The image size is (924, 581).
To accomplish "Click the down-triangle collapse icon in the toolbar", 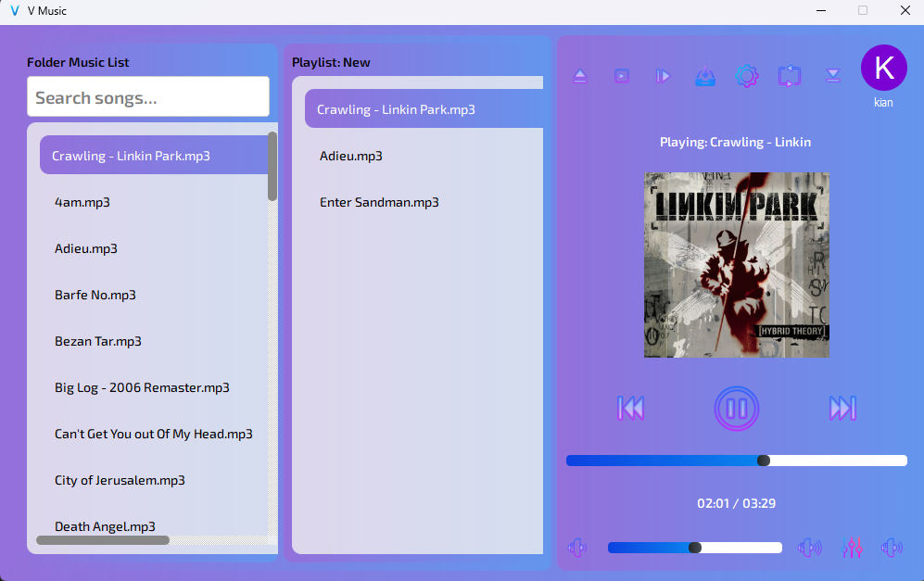I will pyautogui.click(x=832, y=75).
